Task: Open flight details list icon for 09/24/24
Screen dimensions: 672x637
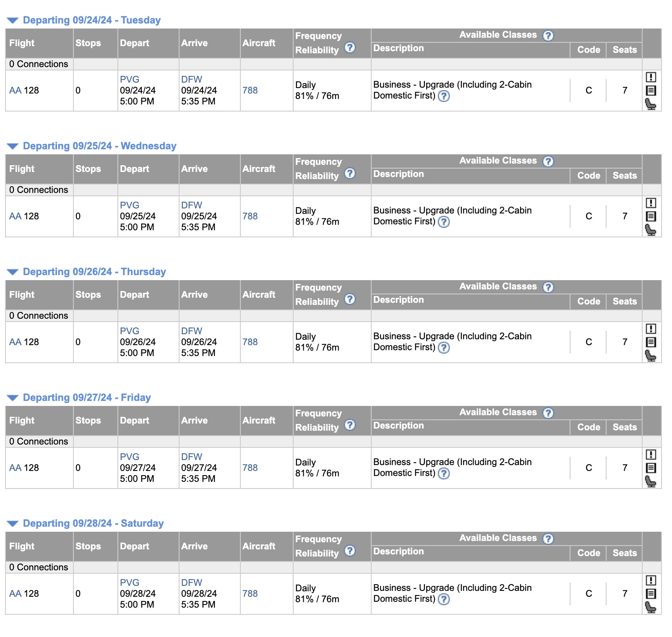Action: click(x=651, y=91)
